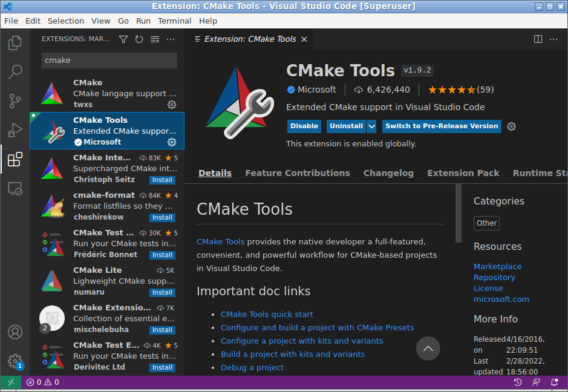
Task: Uninstall the CMake Tools extension
Action: click(x=347, y=126)
